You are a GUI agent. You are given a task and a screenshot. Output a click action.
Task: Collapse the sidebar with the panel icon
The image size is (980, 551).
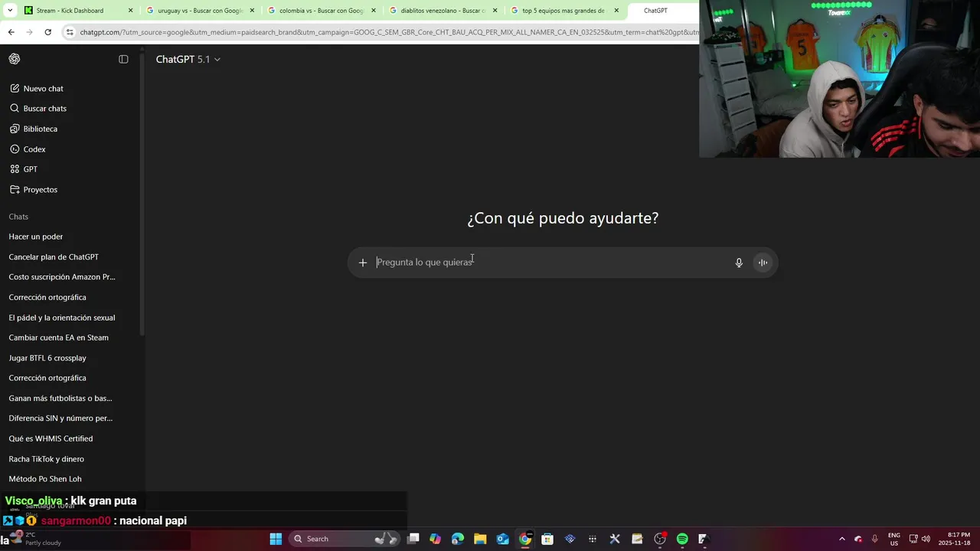123,59
